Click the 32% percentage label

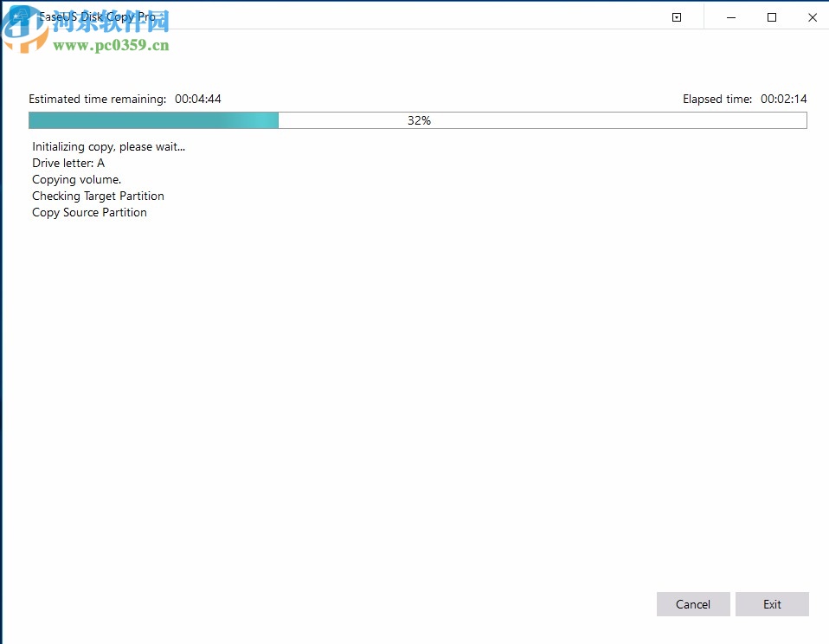(x=419, y=120)
